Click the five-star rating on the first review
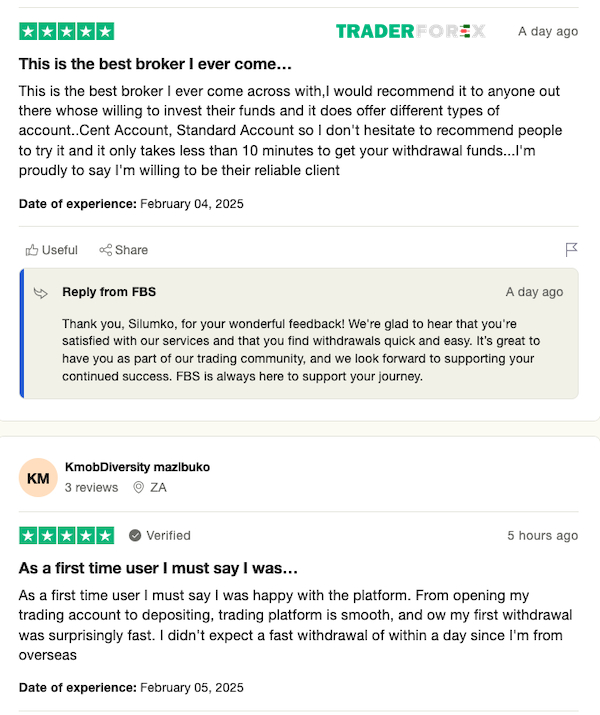Screen dimensions: 600x715 tap(67, 31)
